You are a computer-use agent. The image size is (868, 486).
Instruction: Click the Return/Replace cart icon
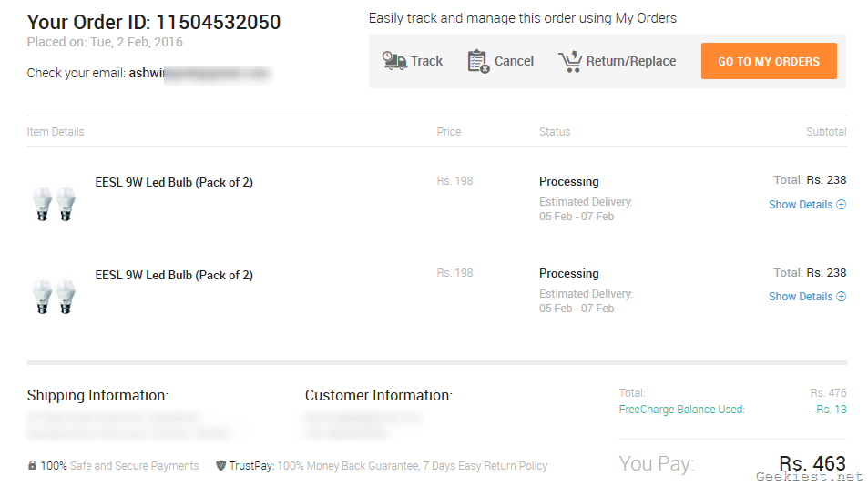click(x=570, y=61)
